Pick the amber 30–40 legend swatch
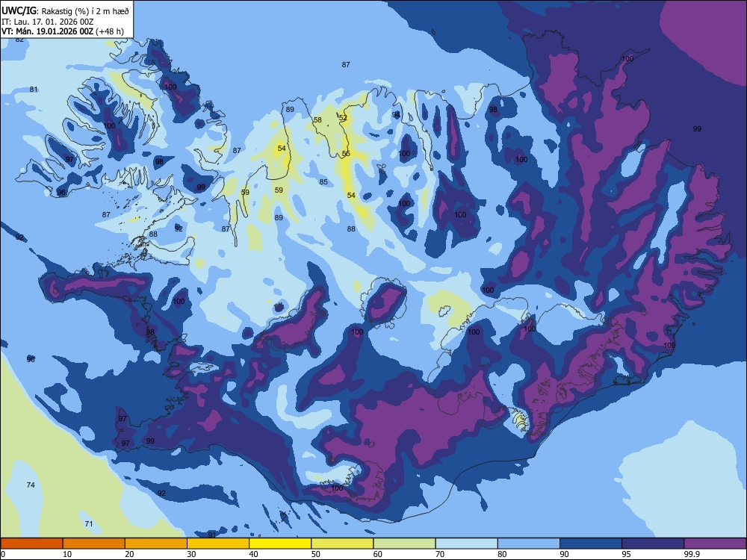Image resolution: width=747 pixels, height=560 pixels. [x=218, y=544]
